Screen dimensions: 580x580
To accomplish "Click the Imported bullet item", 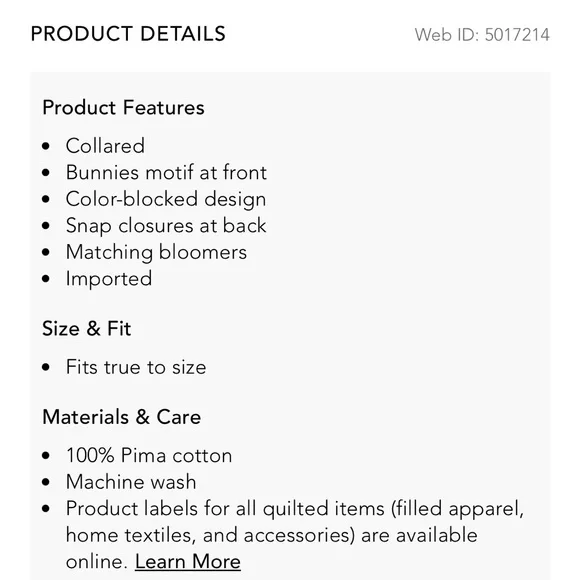I will tap(109, 279).
